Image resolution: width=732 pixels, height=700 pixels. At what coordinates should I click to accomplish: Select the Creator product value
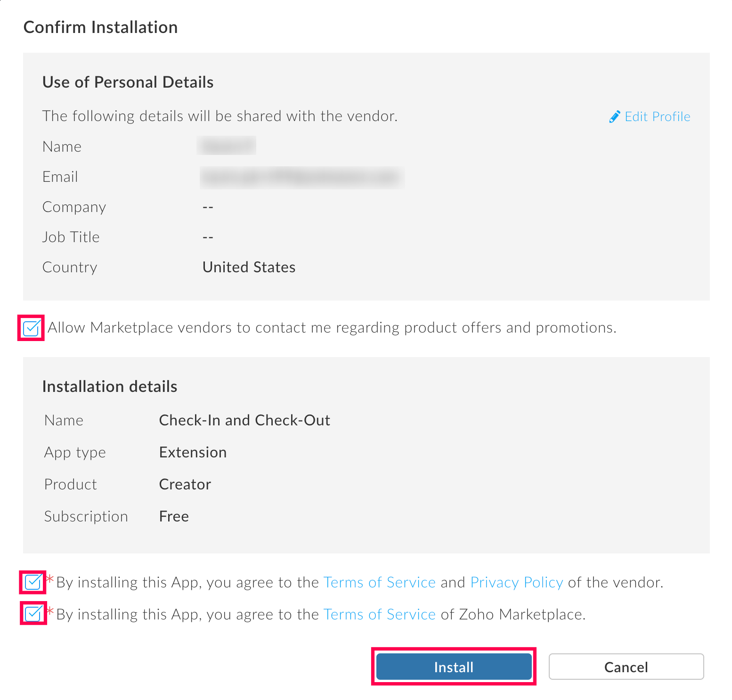click(185, 484)
